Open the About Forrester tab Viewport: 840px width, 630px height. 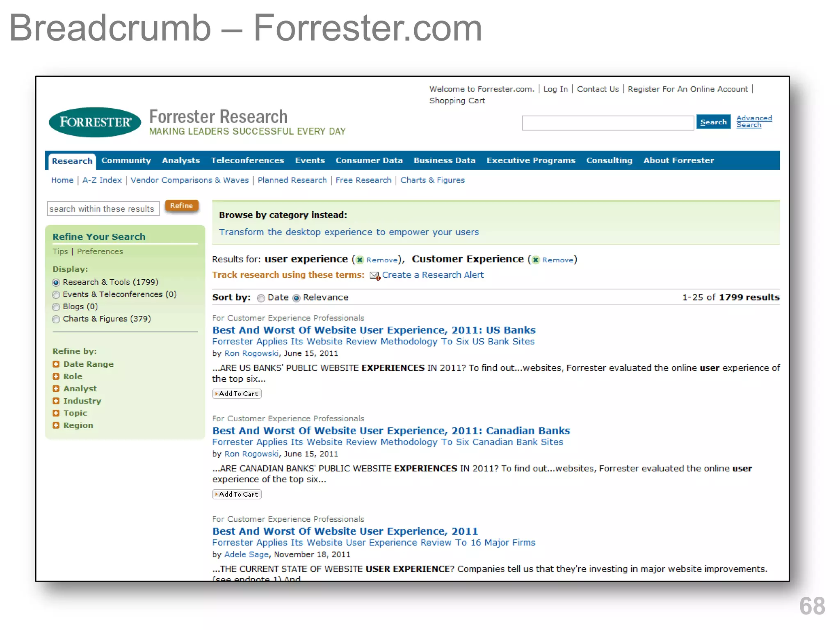[678, 160]
